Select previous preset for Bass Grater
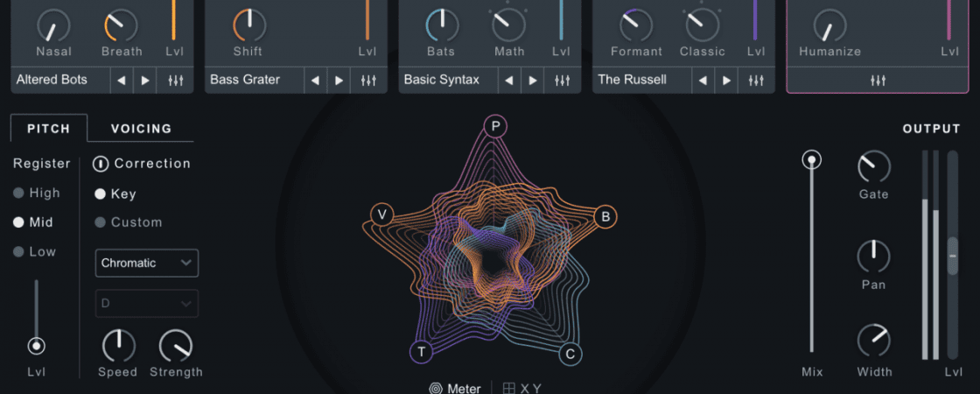The image size is (980, 394). 316,81
